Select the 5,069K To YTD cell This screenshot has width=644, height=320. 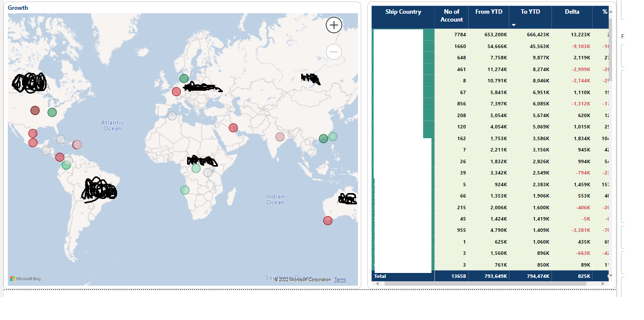[x=530, y=127]
